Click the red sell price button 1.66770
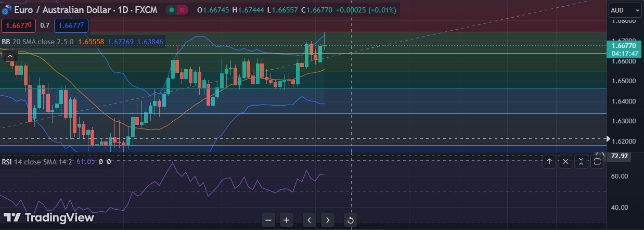The height and width of the screenshot is (230, 644). (x=19, y=25)
